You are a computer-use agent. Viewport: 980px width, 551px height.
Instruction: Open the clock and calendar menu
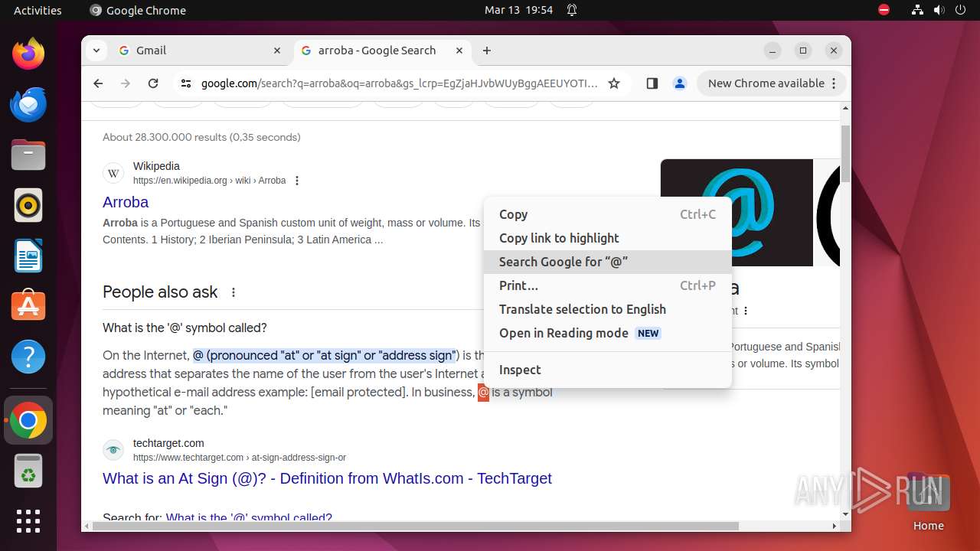tap(518, 10)
